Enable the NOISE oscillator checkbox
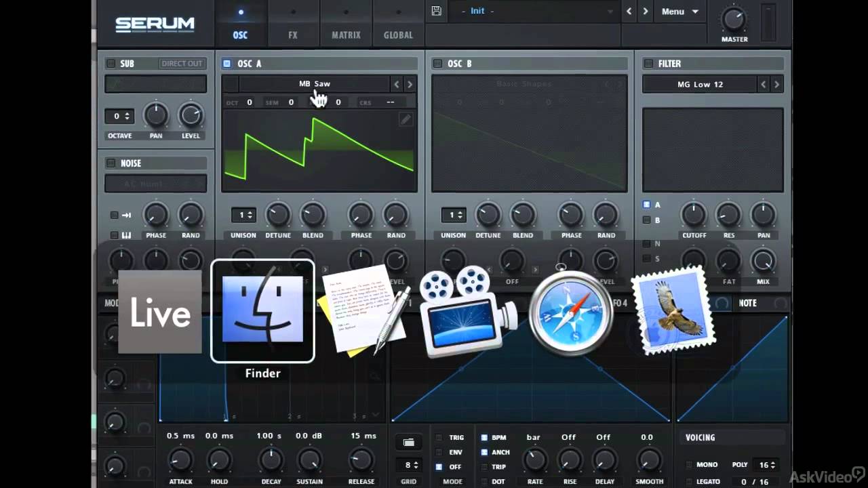Viewport: 868px width, 488px height. tap(111, 163)
